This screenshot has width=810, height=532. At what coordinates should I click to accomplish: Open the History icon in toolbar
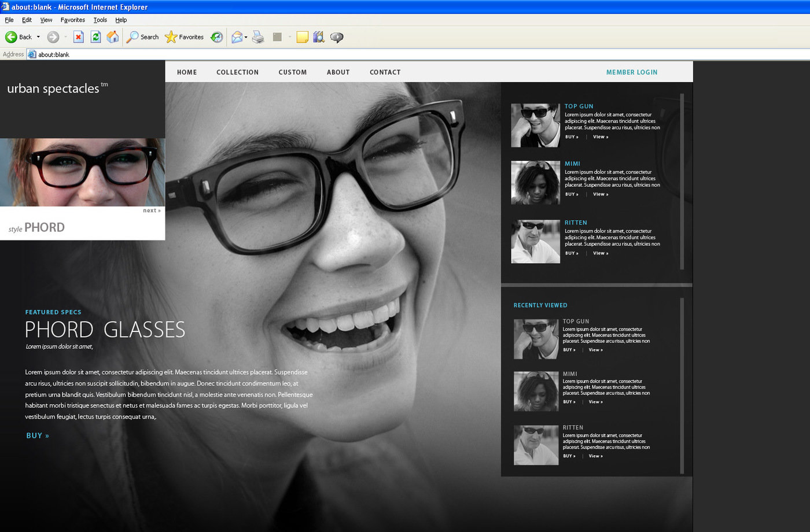217,37
